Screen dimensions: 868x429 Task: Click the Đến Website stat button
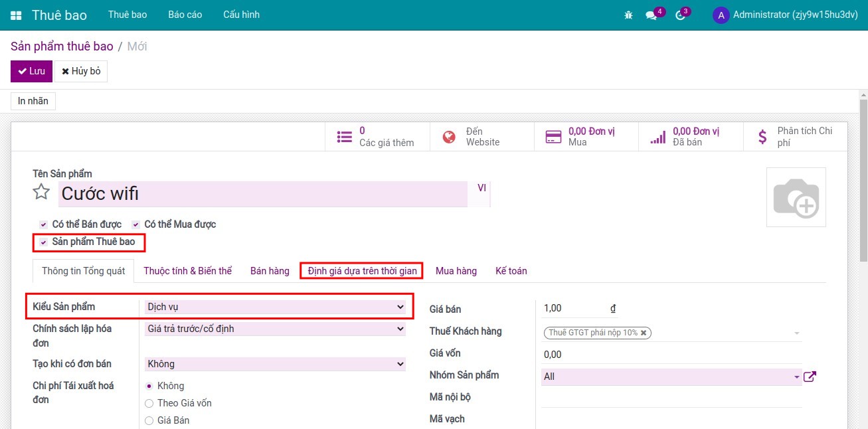click(x=482, y=137)
